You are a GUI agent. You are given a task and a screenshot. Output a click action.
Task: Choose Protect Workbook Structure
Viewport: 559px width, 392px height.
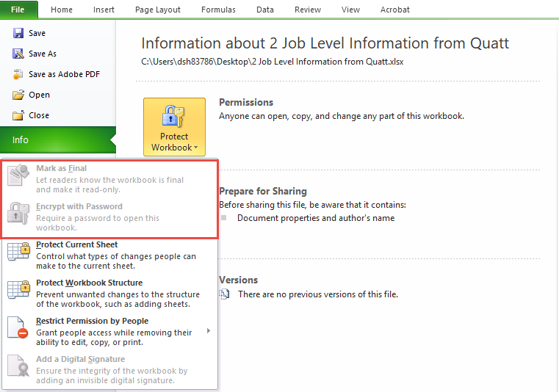point(109,294)
